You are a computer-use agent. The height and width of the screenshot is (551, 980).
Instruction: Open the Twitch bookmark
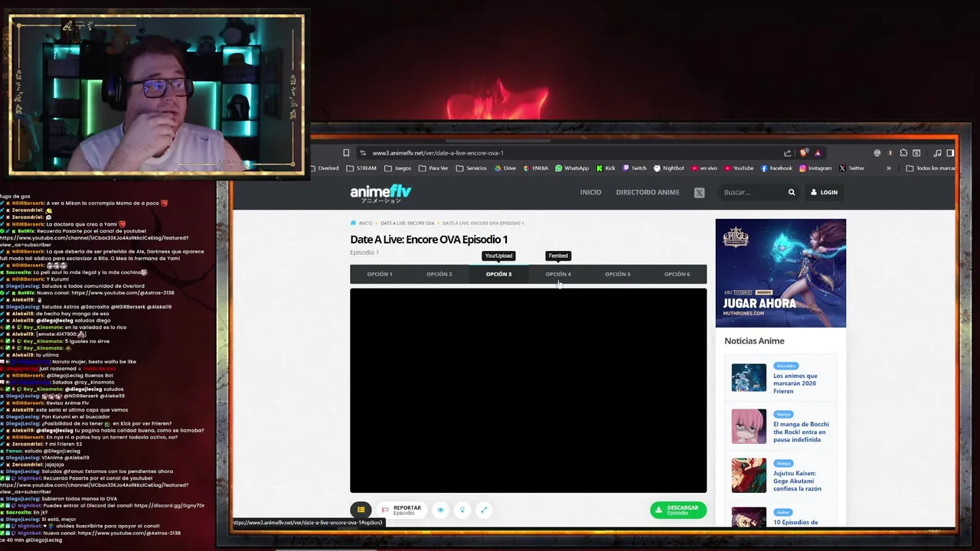tap(635, 168)
